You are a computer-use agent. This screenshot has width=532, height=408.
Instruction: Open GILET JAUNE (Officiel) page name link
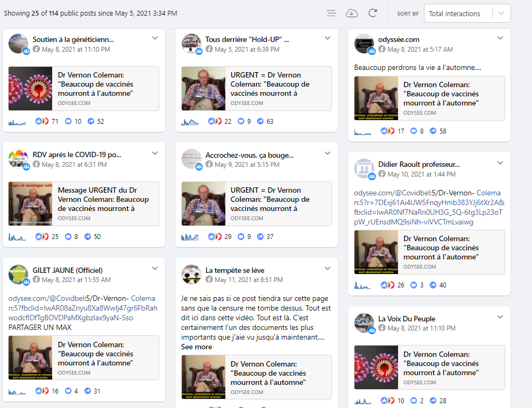(x=68, y=270)
